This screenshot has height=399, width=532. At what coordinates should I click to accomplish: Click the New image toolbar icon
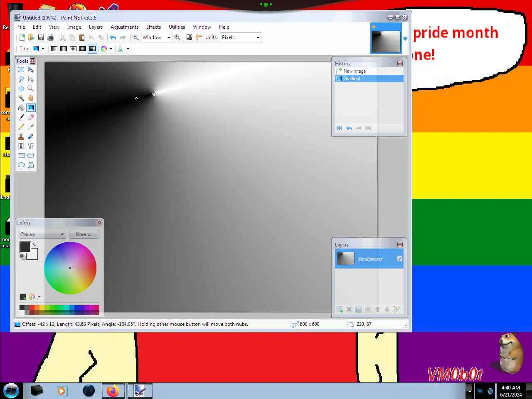tap(22, 37)
